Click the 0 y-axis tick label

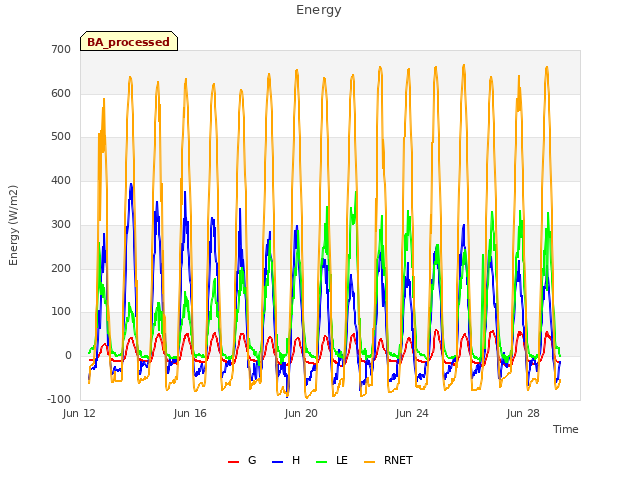69,356
